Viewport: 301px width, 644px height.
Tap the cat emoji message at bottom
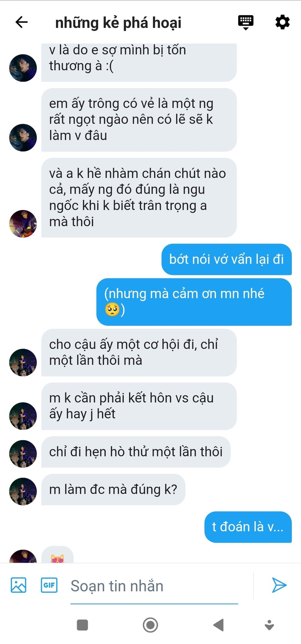tap(57, 555)
